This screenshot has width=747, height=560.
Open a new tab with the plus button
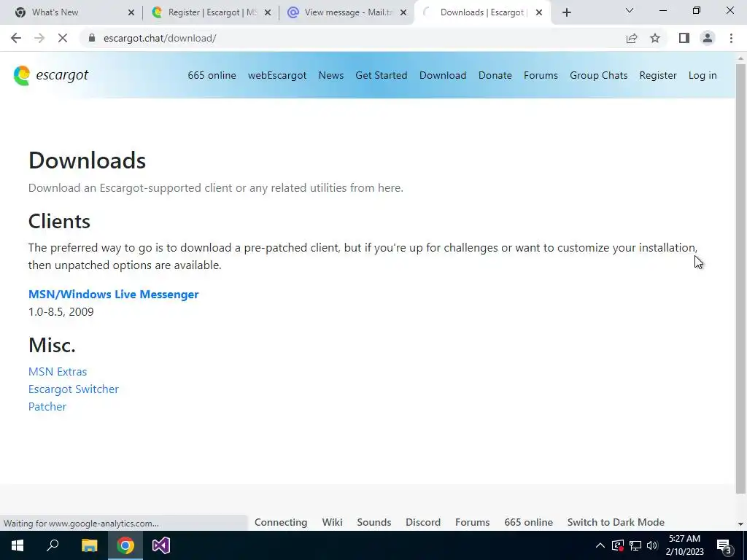click(x=566, y=12)
